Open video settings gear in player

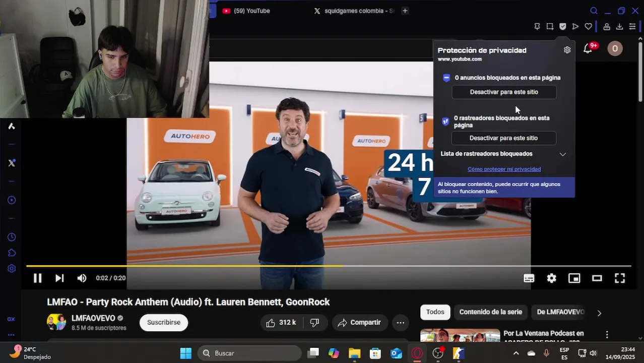point(552,278)
